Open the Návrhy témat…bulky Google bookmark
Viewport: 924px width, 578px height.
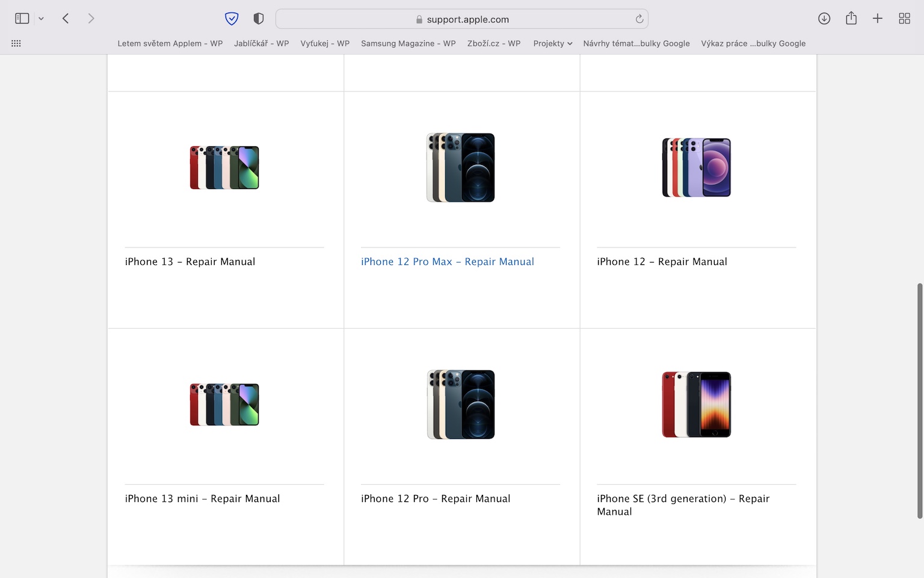point(636,43)
